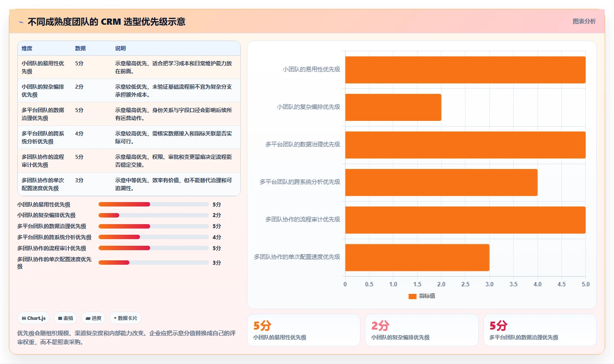Click the 多团队协作的流程审计优先级 y-axis label in chart

pos(303,219)
